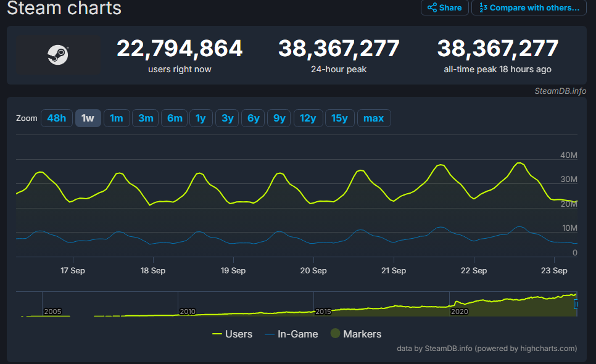596x364 pixels.
Task: Set chart zoom to 9y
Action: [279, 118]
